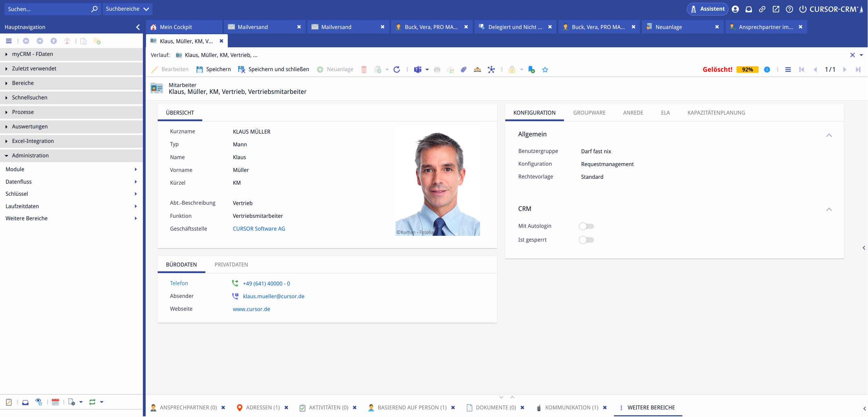This screenshot has width=868, height=417.
Task: Click the paperclip attachment icon
Action: [x=464, y=70]
